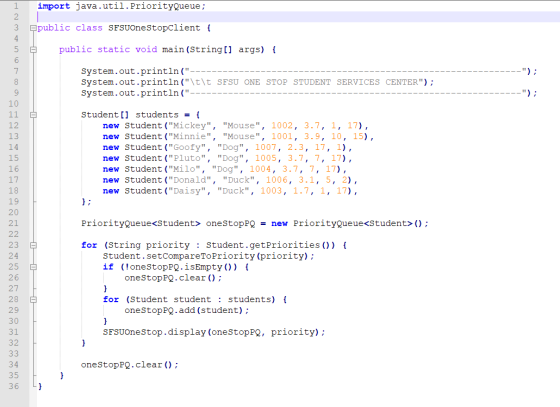This screenshot has height=407, width=560.
Task: Collapse the if block fold on line 25
Action: pyautogui.click(x=33, y=267)
